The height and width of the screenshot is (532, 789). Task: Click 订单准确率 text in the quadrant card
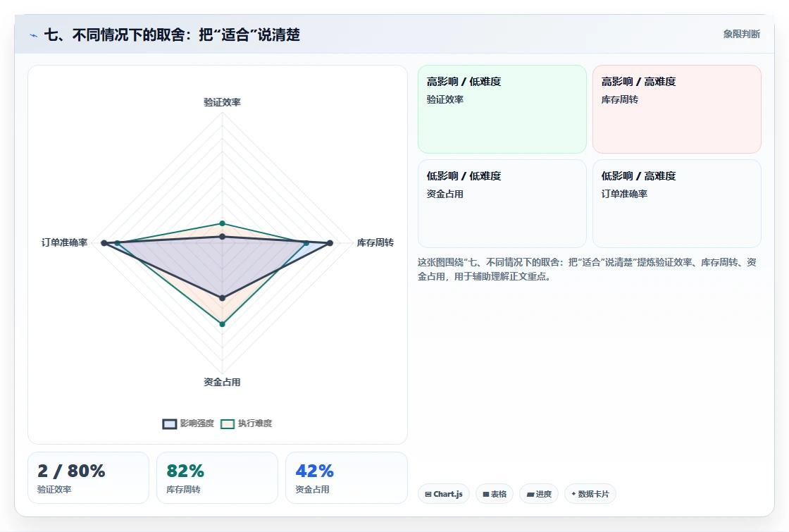coord(624,194)
